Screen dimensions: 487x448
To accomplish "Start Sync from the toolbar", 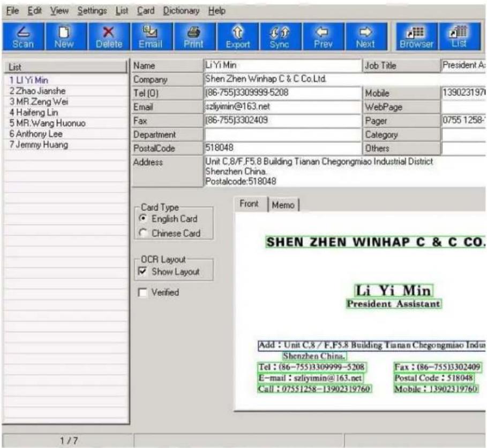I will coord(280,36).
